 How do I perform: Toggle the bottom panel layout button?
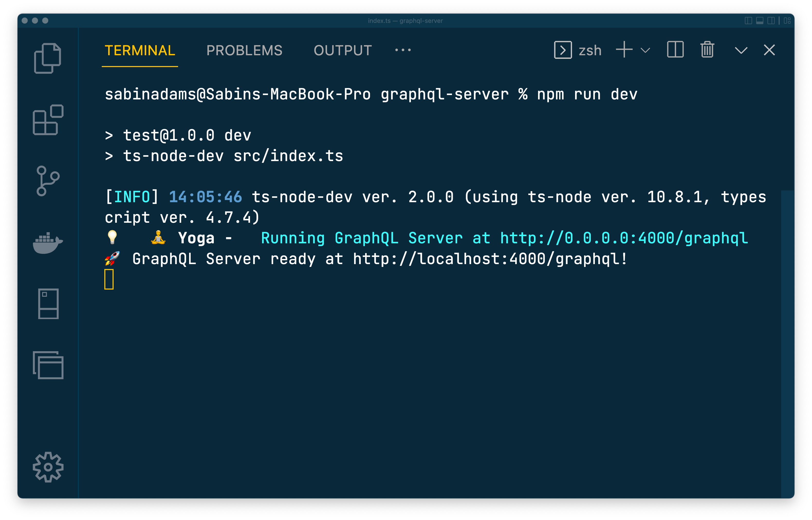pos(760,21)
